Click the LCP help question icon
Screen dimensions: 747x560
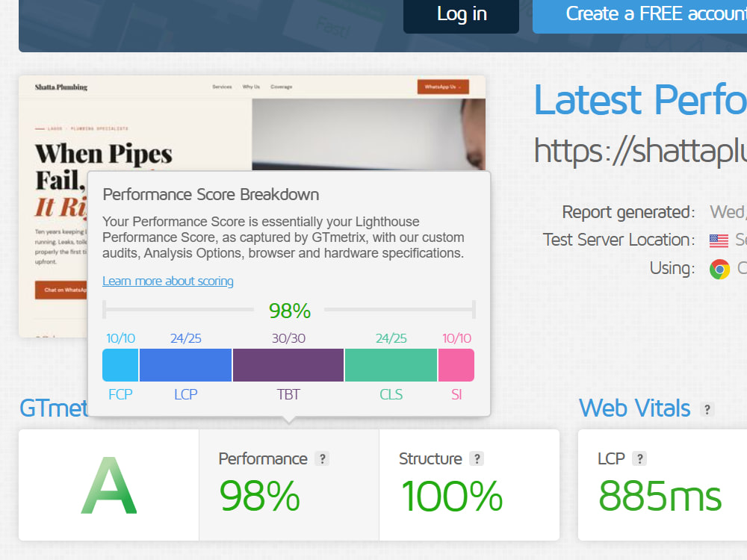639,458
